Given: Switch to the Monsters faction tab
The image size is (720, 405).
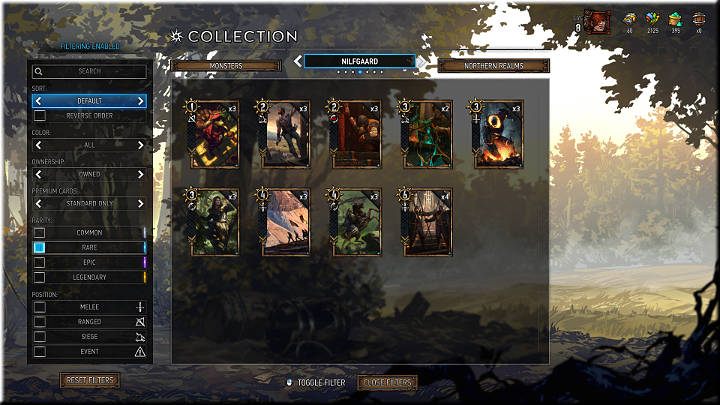Looking at the screenshot, I should point(226,66).
